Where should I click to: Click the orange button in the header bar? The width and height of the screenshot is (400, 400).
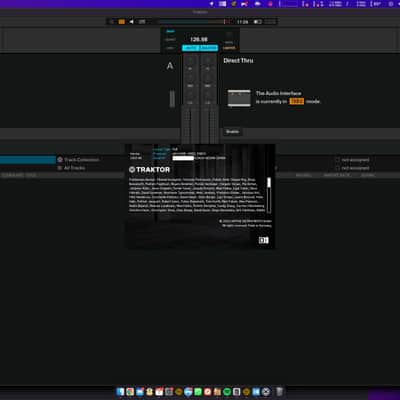(122, 22)
